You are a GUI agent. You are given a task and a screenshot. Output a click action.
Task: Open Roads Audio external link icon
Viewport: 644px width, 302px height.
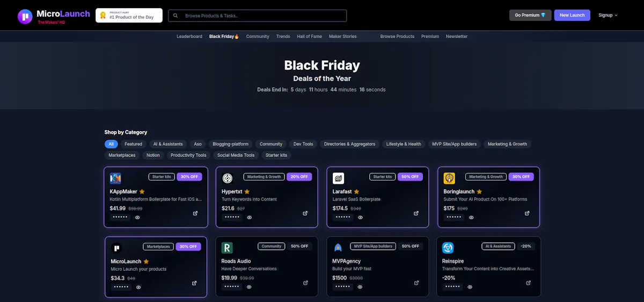pyautogui.click(x=305, y=283)
